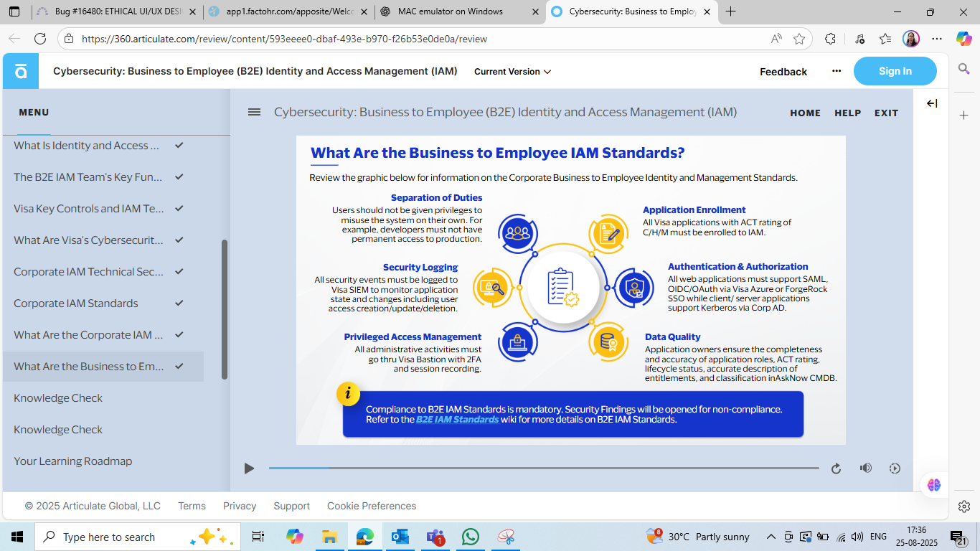Switch to MAC emulator on Windows tab
Image resolution: width=980 pixels, height=551 pixels.
tap(460, 11)
